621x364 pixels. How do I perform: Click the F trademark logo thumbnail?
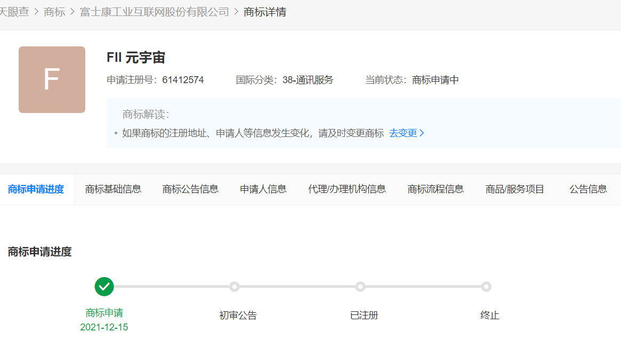[x=52, y=79]
